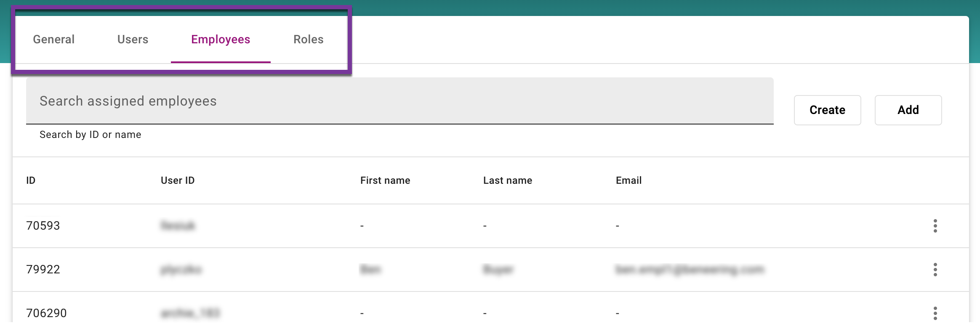The image size is (980, 323).
Task: Click the Email column header
Action: click(628, 180)
